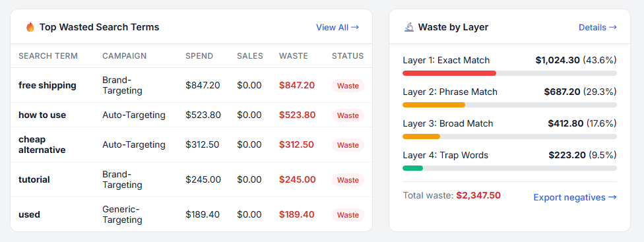
Task: Click the Waste badge in the used row
Action: pos(348,214)
